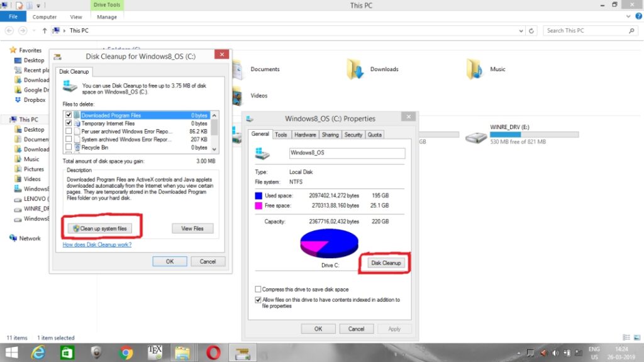
Task: Open the TeX editor taskbar icon
Action: pos(155,352)
